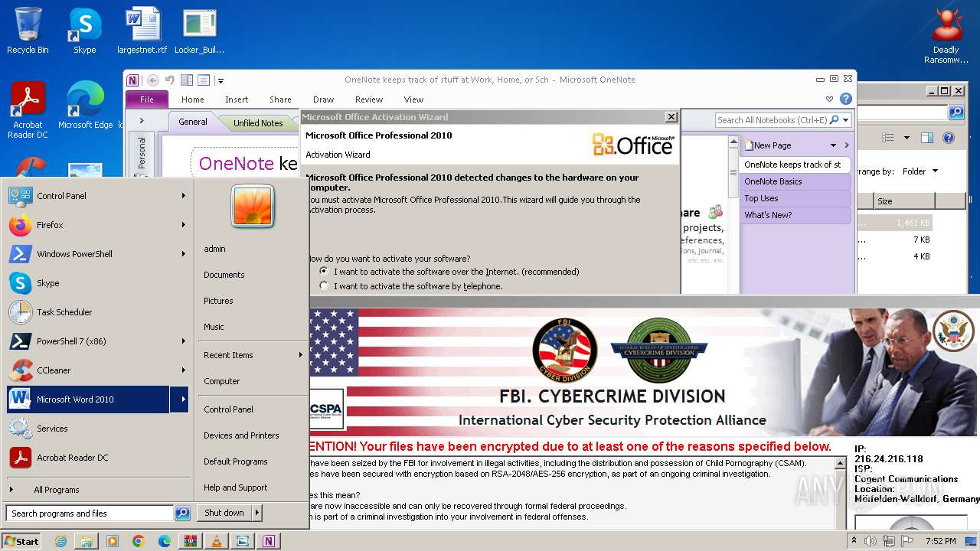Image resolution: width=980 pixels, height=551 pixels.
Task: Open the Share ribbon tab
Action: coord(280,99)
